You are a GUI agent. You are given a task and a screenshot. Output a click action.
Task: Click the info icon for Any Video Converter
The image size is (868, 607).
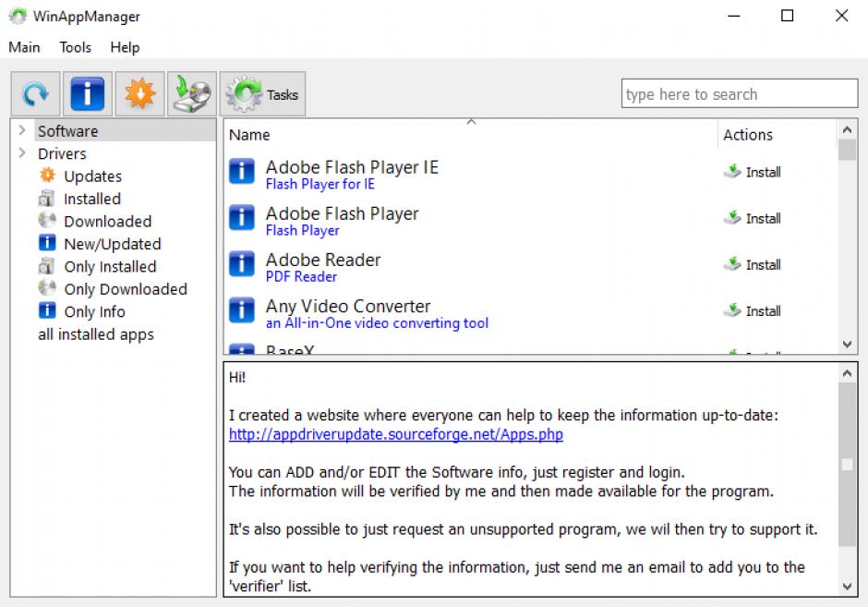point(242,310)
